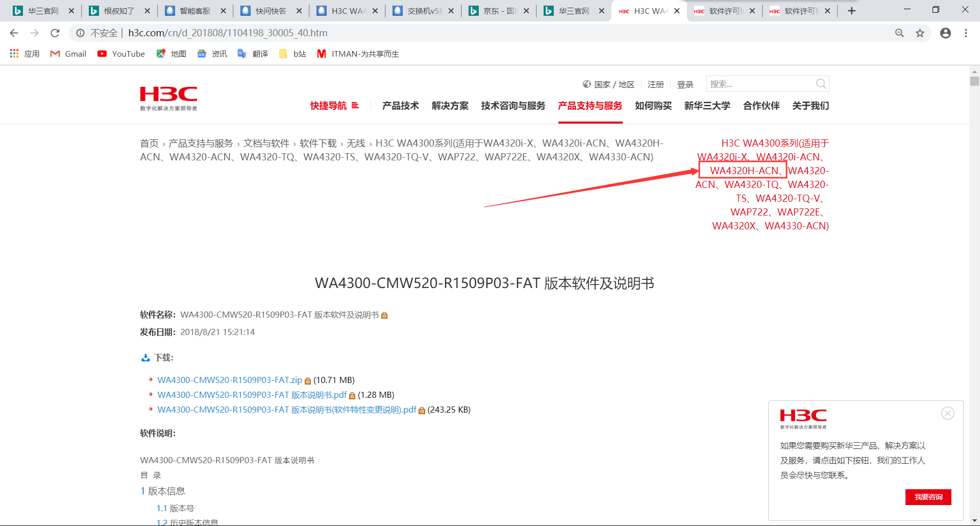Image resolution: width=980 pixels, height=526 pixels.
Task: Open 软件下载 in the breadcrumb
Action: point(318,144)
